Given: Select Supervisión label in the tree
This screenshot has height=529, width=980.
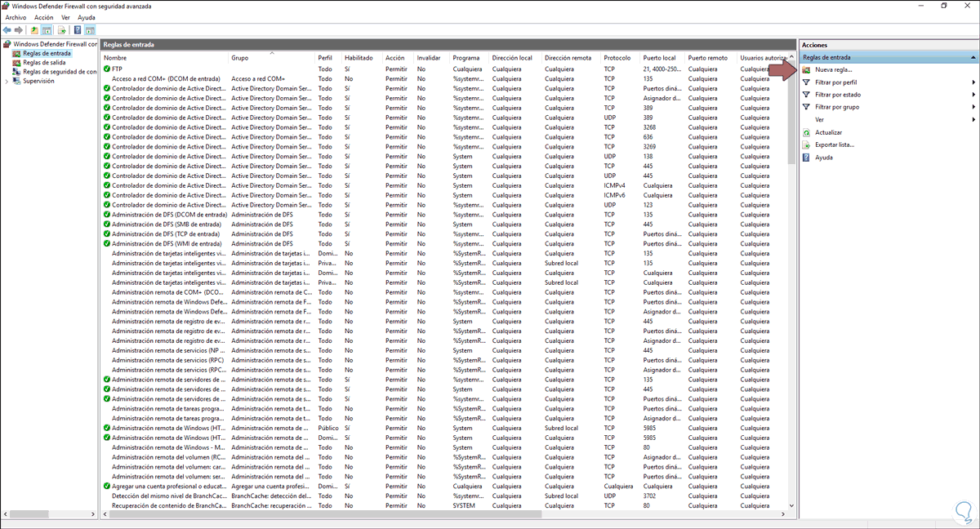Looking at the screenshot, I should 38,82.
